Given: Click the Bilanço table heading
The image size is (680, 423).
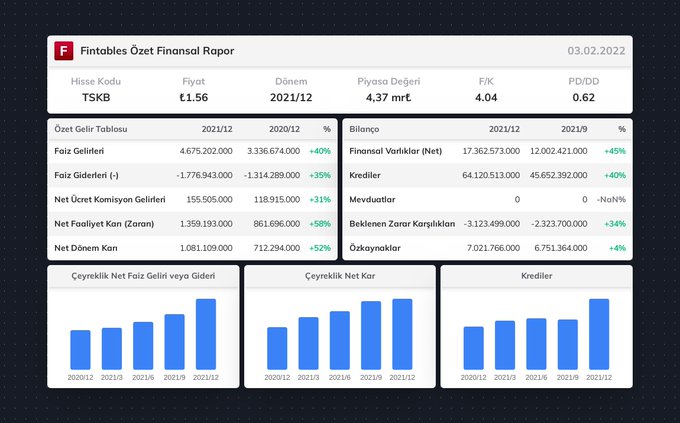Looking at the screenshot, I should point(364,129).
